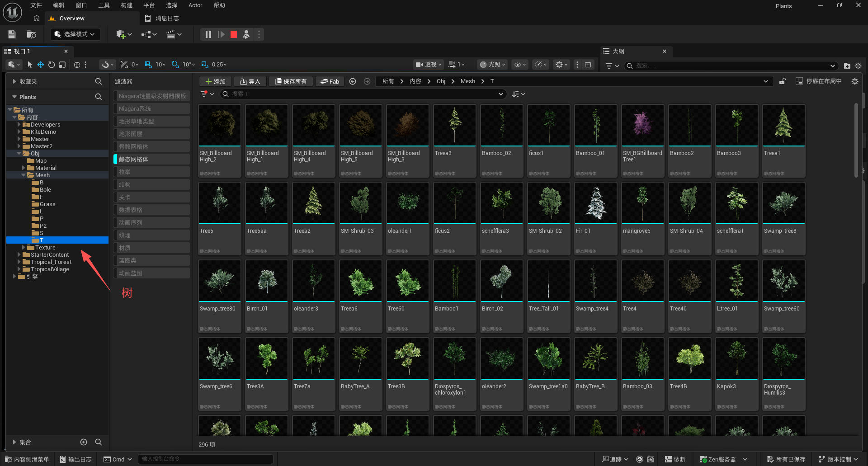Enable the 纹理 filter
This screenshot has height=466, width=868.
151,235
